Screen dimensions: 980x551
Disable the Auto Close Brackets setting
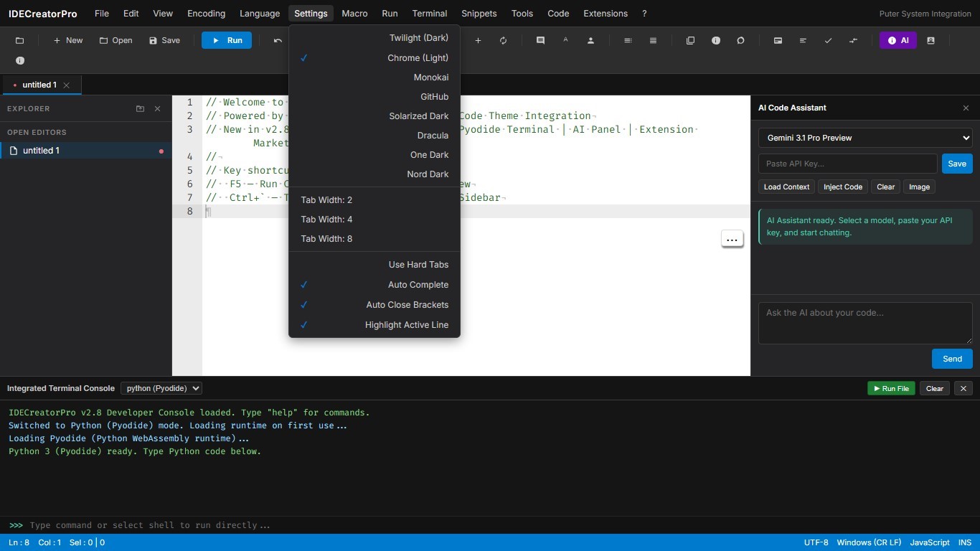click(374, 305)
